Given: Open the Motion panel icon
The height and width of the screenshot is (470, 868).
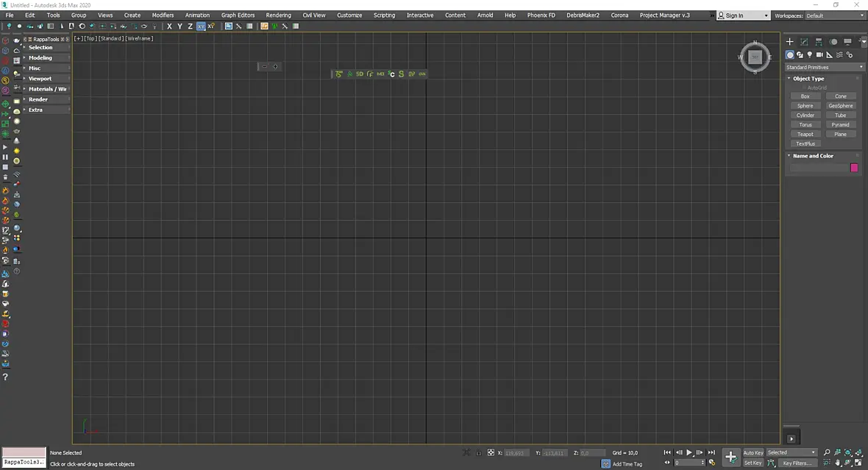Looking at the screenshot, I should 833,41.
